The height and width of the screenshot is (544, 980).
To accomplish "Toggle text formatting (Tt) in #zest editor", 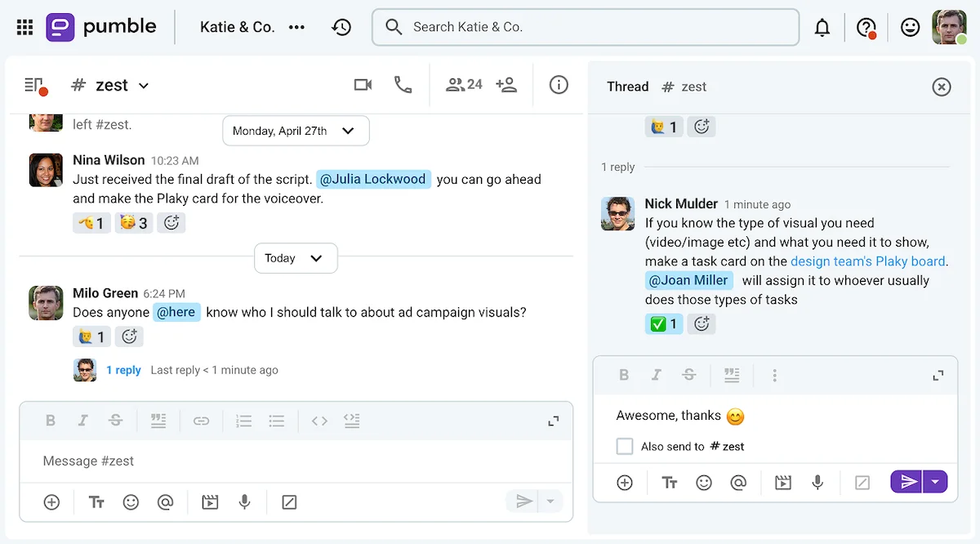I will pos(96,502).
